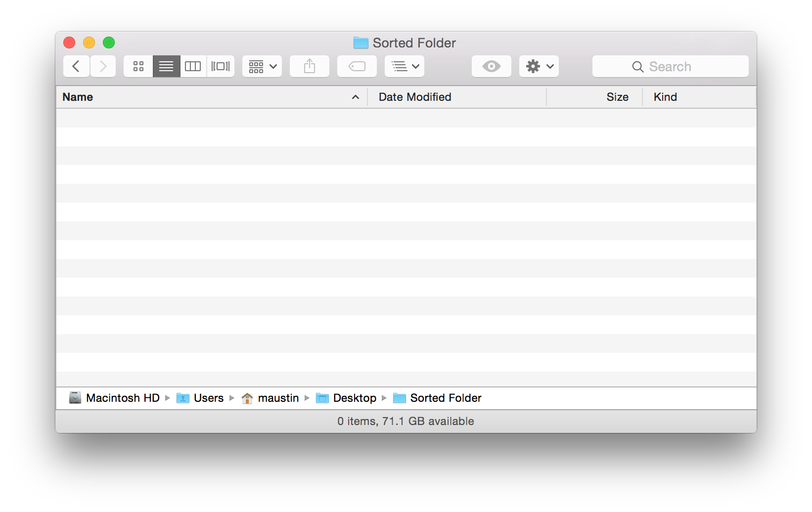Switch to icon view

(x=138, y=66)
